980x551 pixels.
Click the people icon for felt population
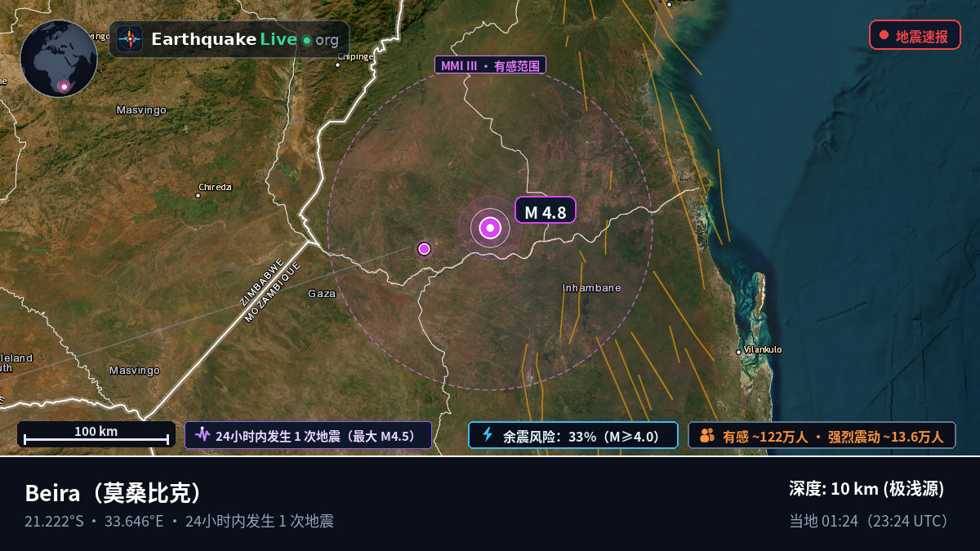coord(707,435)
